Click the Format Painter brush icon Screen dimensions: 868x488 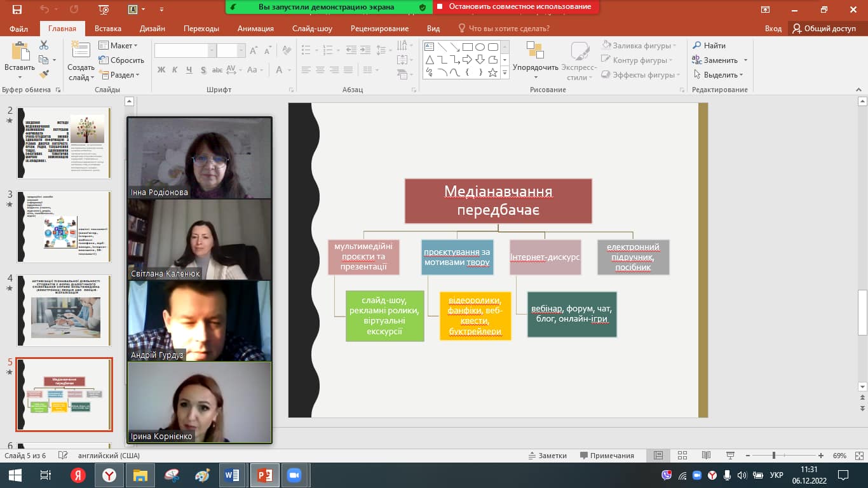pos(44,74)
